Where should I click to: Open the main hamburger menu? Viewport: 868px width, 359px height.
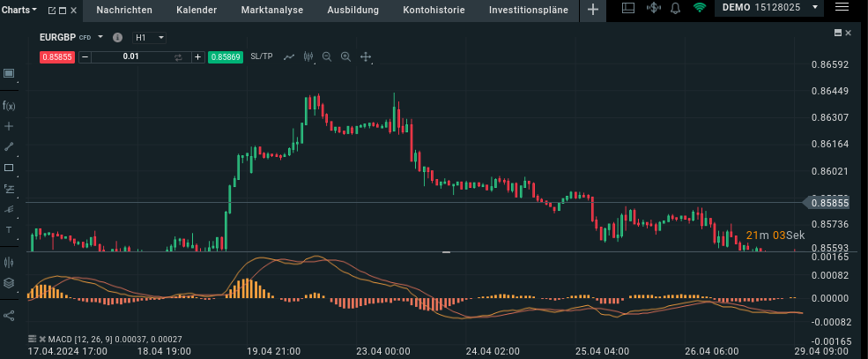tap(842, 7)
